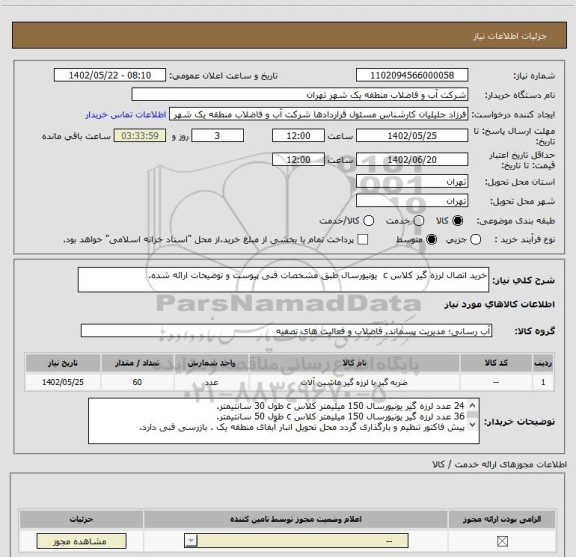Click the واحد شمارش column header
Viewport: 576px width, 557px height.
point(212,363)
